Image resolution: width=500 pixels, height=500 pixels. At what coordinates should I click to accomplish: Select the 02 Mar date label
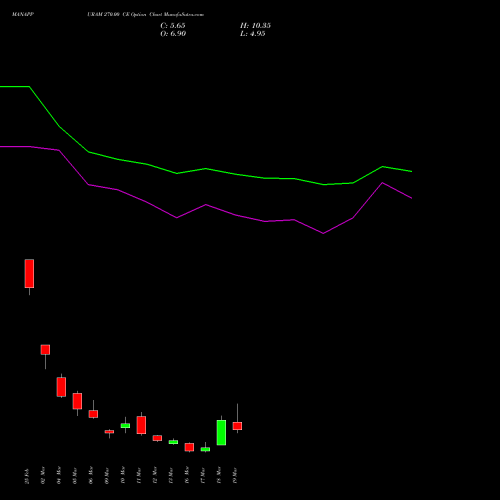[x=43, y=475]
